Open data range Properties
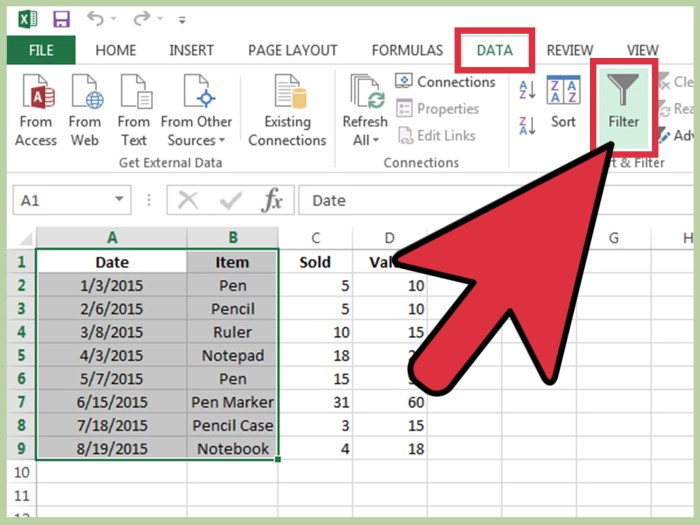The image size is (700, 525). [438, 108]
